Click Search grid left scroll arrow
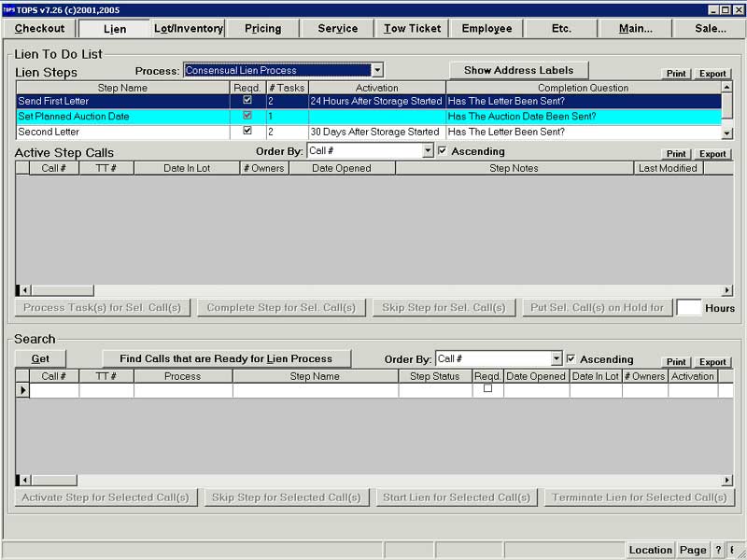Viewport: 747px width, 560px height. click(x=25, y=480)
